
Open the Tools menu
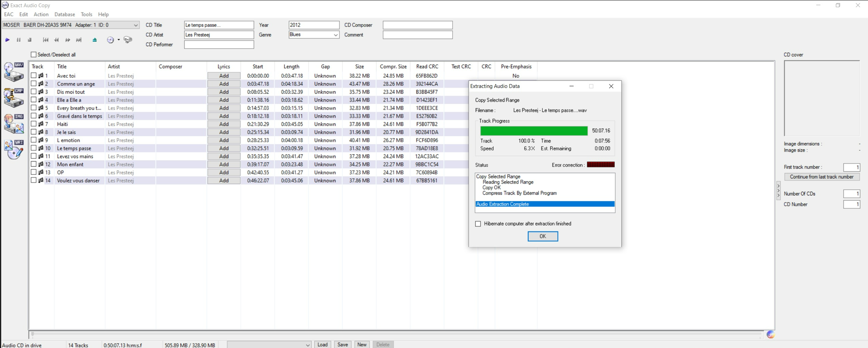pos(86,14)
